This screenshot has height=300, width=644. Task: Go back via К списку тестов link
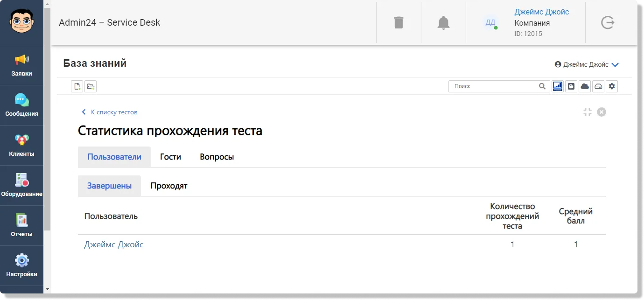110,112
